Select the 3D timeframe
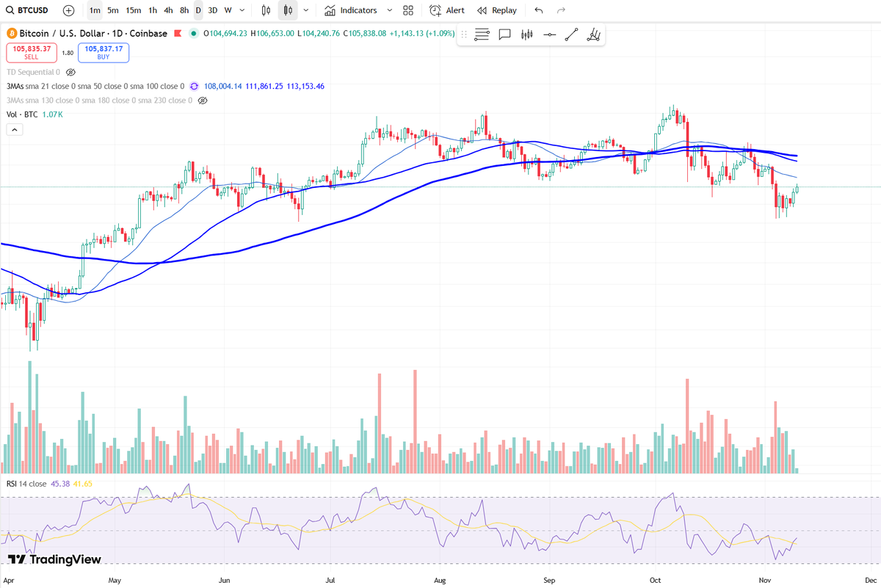 pos(212,10)
